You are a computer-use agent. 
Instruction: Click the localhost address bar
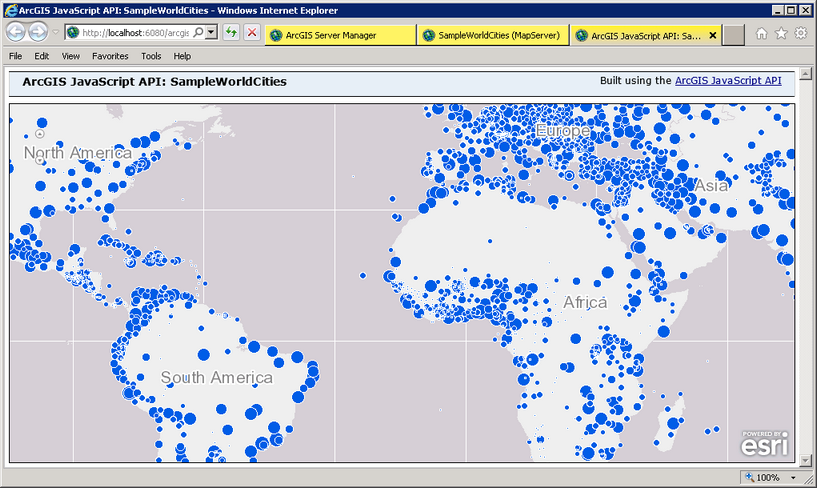point(135,33)
